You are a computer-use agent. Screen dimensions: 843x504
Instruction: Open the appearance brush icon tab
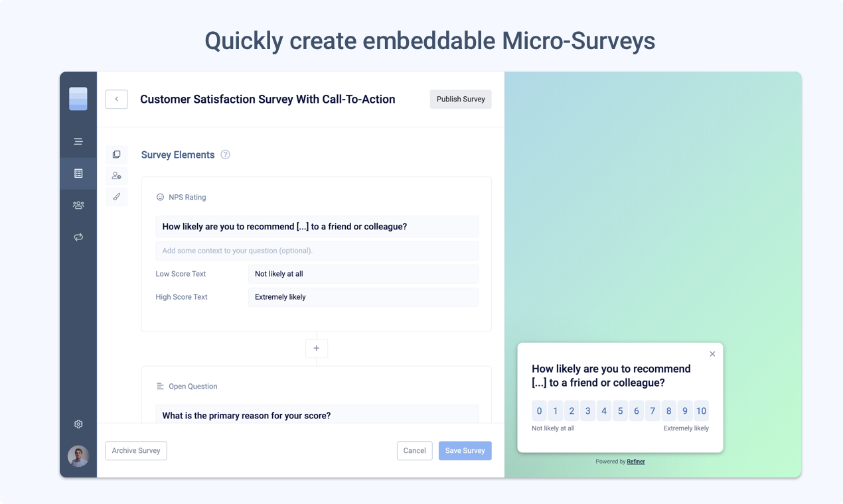click(x=116, y=197)
